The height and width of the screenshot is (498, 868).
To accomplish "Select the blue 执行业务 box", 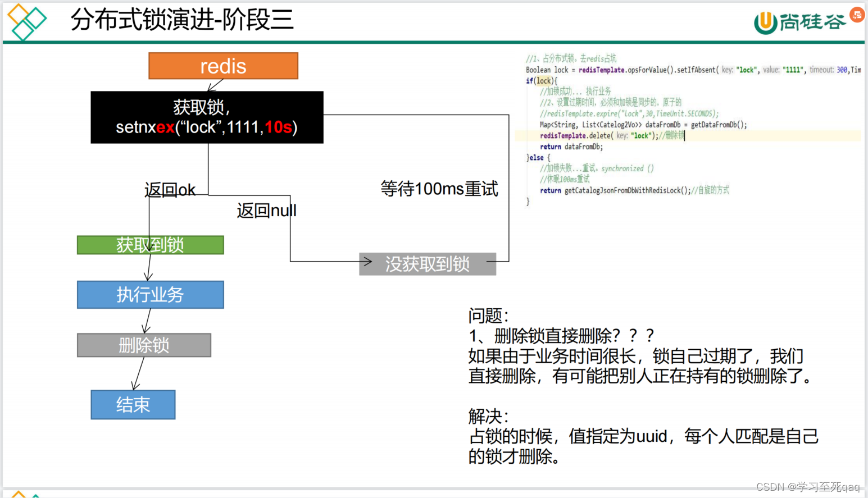I will (x=151, y=295).
